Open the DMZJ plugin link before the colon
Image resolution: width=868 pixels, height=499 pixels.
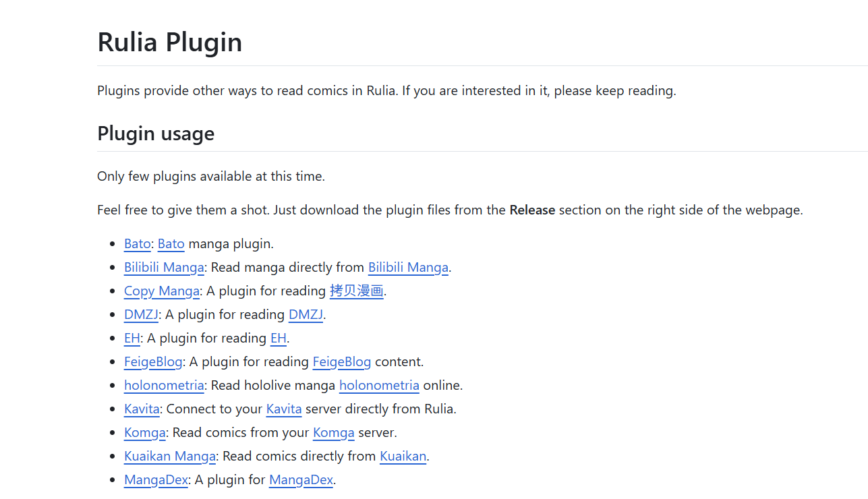pos(141,315)
